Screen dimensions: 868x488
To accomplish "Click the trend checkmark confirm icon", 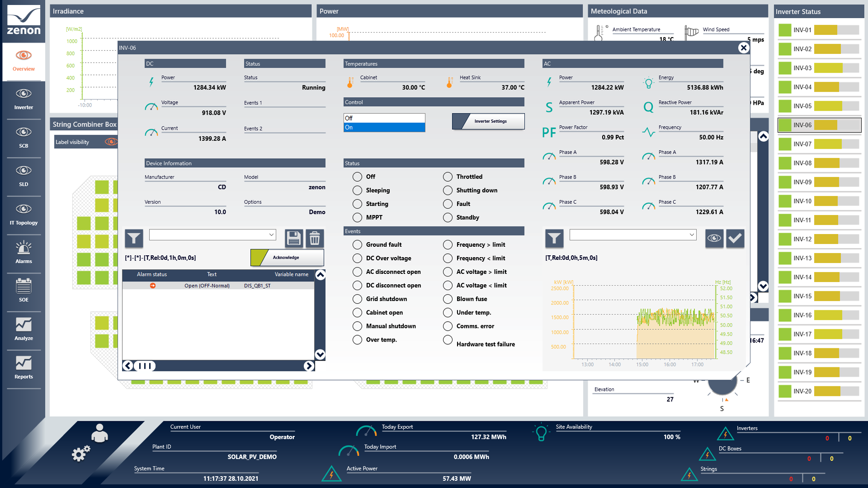I will (735, 238).
